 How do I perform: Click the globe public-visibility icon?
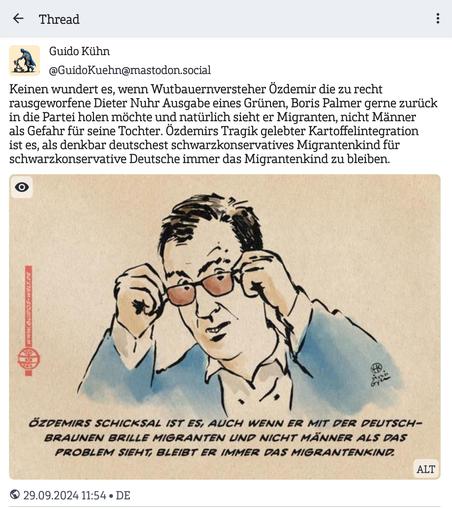(15, 494)
